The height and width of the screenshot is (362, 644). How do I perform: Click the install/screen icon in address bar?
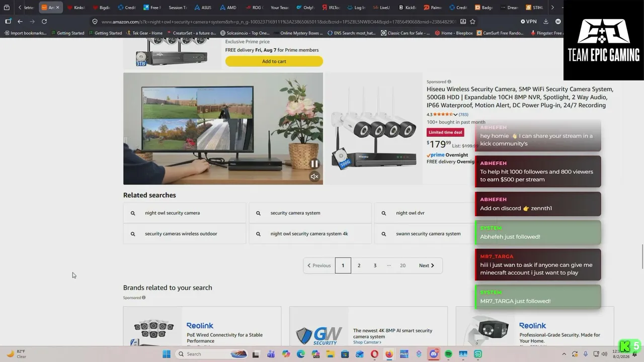click(463, 22)
